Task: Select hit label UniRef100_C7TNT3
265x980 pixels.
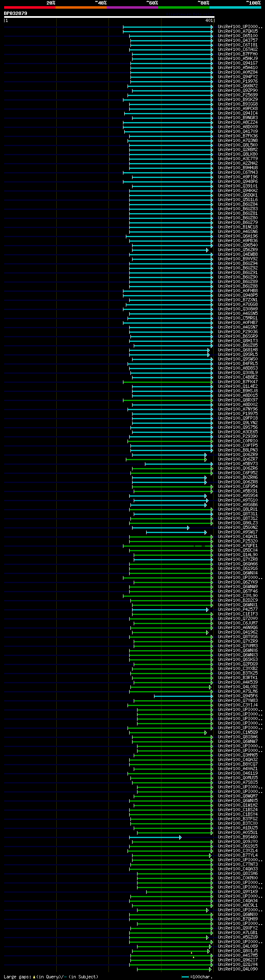Action: click(x=238, y=865)
